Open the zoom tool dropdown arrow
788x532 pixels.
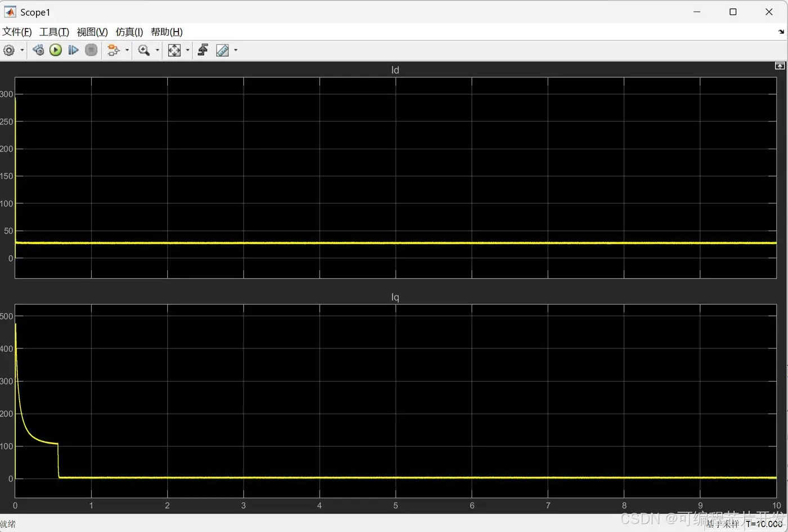tap(157, 50)
